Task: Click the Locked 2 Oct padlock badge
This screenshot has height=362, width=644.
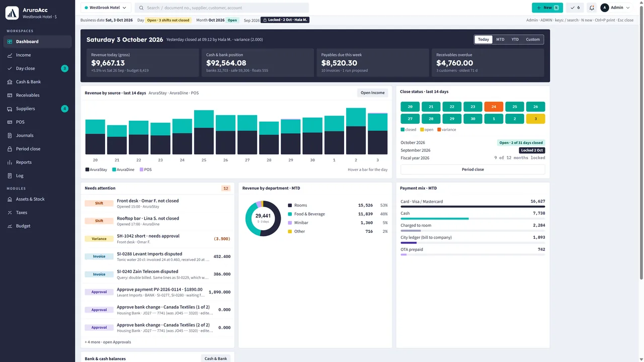Action: (285, 20)
